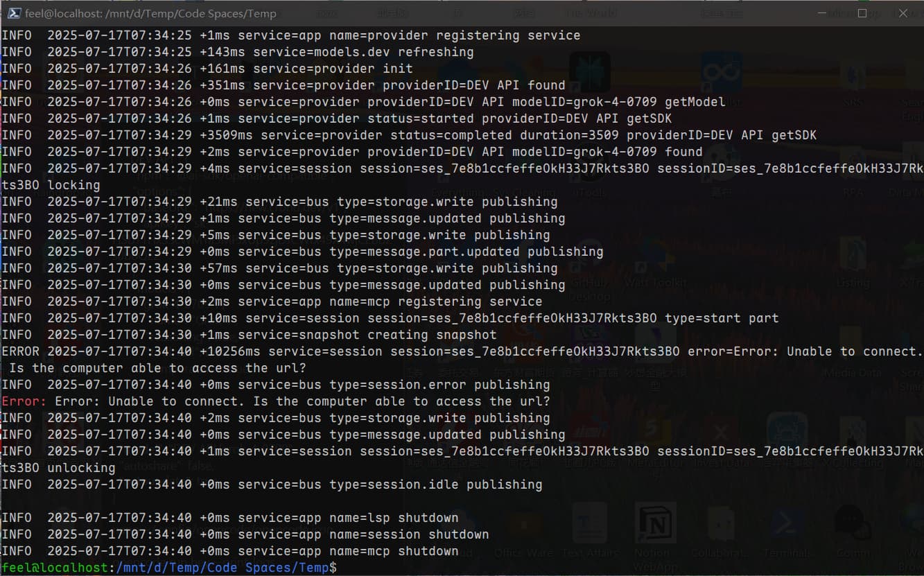The height and width of the screenshot is (576, 924).
Task: Click the window title feel@localhost path text
Action: click(x=150, y=13)
